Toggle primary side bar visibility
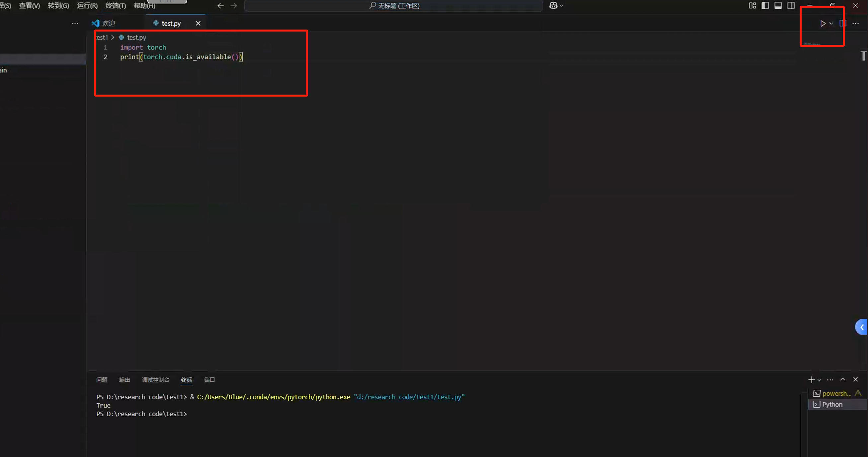Image resolution: width=868 pixels, height=457 pixels. [765, 6]
